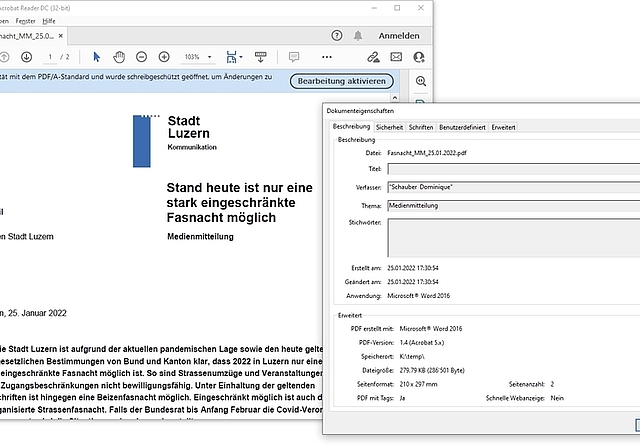
Task: Click PDF erstellt mit value Microsoft Word 2016
Action: coord(431,329)
